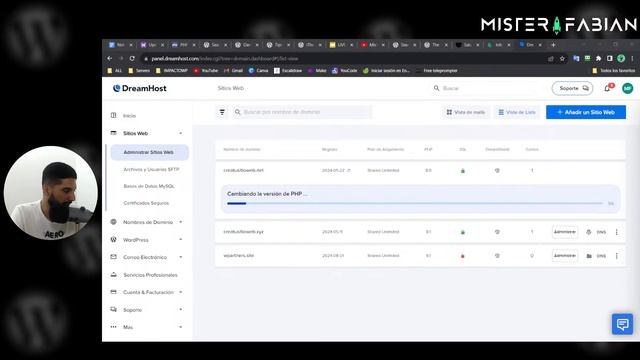Click the red SSL lock in wpartners.site row
Image resolution: width=640 pixels, height=360 pixels.
pyautogui.click(x=462, y=256)
